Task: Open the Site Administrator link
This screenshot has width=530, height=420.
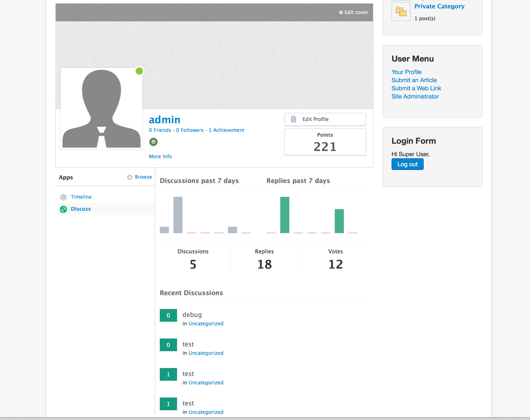Action: (415, 96)
